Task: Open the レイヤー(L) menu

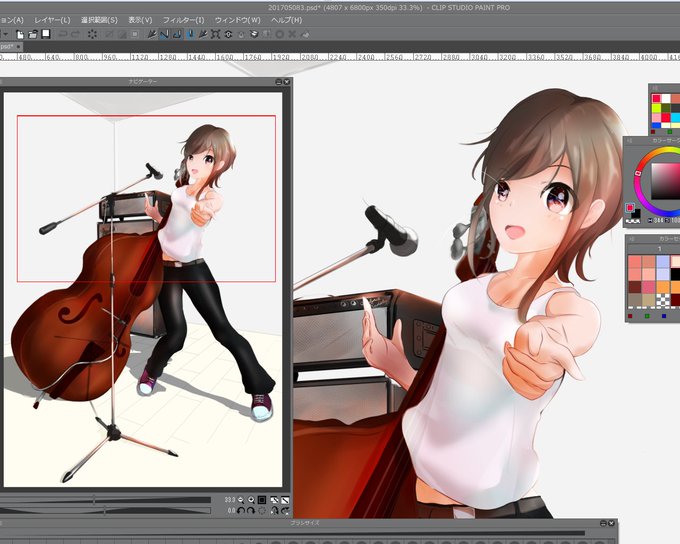Action: pyautogui.click(x=52, y=20)
